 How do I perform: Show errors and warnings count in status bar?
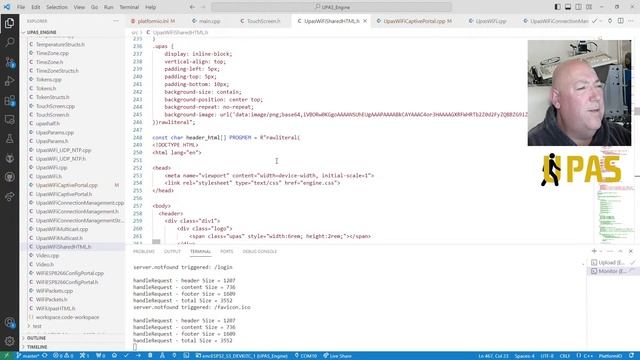[x=63, y=356]
